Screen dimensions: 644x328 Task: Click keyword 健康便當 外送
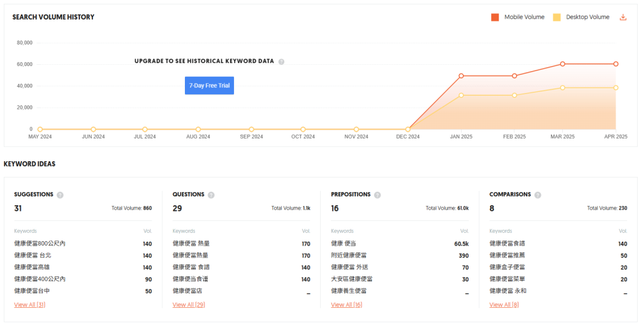point(350,267)
